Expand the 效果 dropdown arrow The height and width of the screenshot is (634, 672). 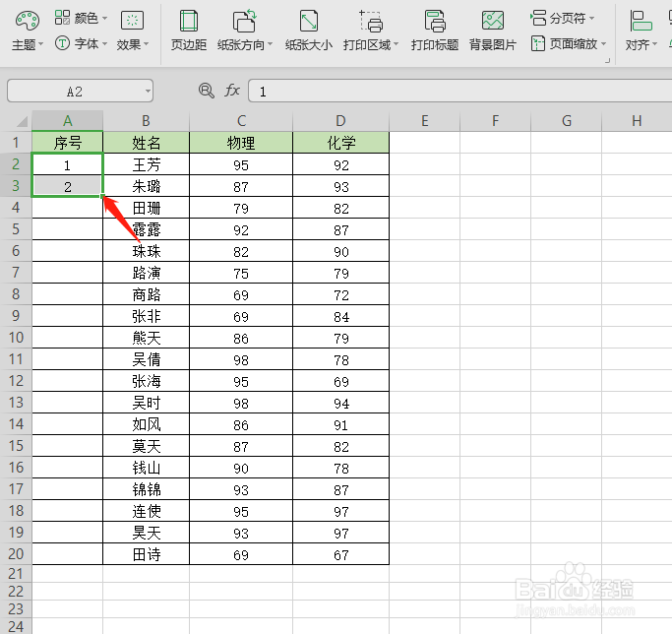(147, 44)
